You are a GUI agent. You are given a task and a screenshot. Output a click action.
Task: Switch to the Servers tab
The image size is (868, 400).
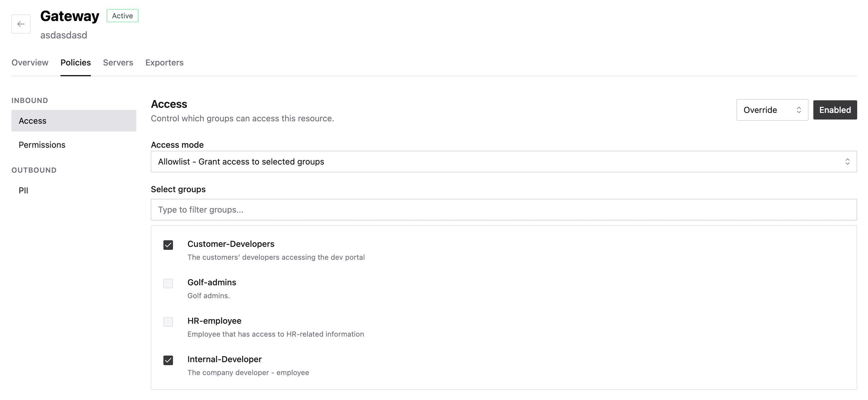coord(118,63)
